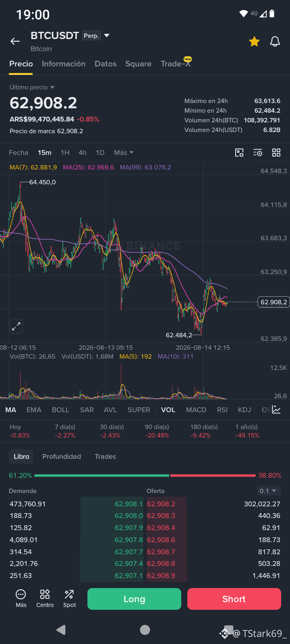
Task: Open Último precio dropdown
Action: (x=32, y=87)
